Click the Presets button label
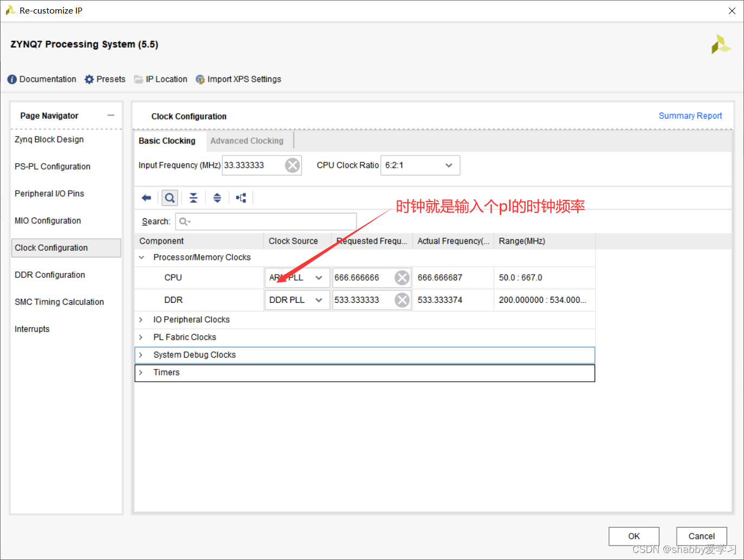Viewport: 744px width, 560px height. (111, 79)
